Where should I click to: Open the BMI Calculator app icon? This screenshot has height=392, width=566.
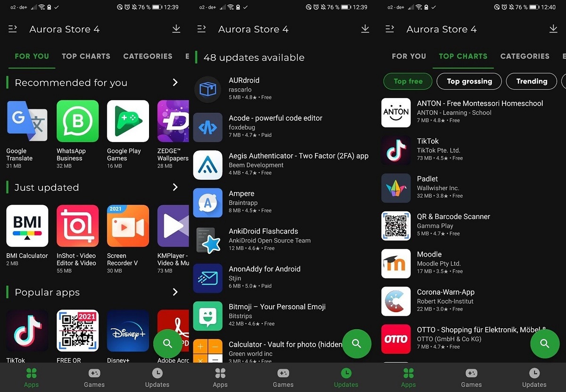pyautogui.click(x=27, y=226)
